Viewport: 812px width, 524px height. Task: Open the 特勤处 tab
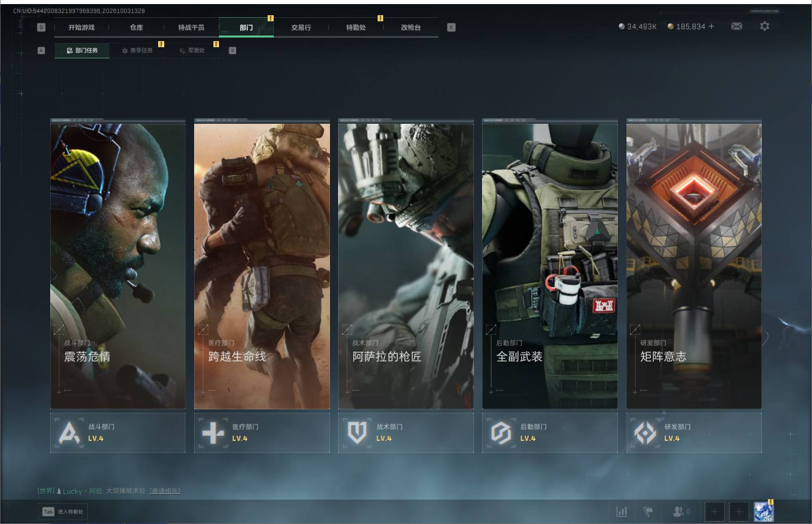point(356,27)
